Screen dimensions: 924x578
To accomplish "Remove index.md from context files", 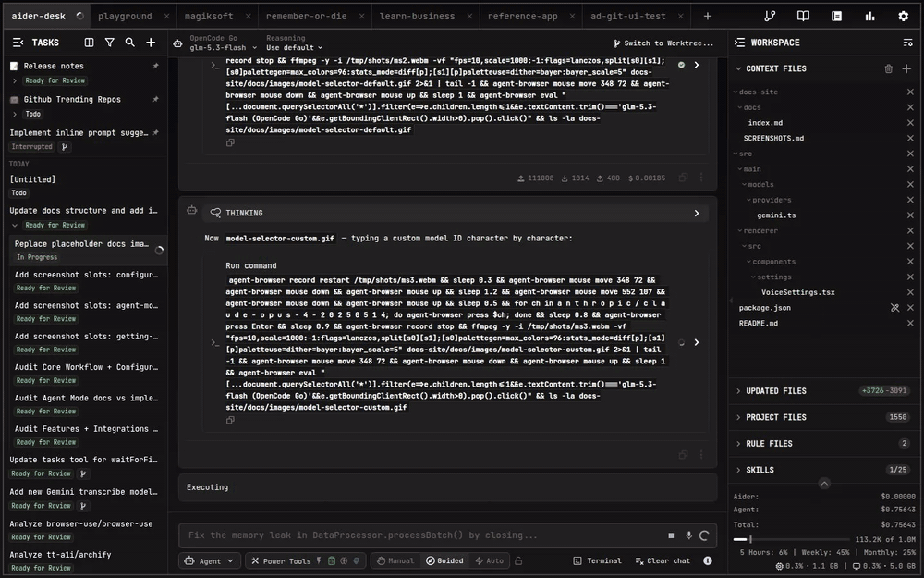I will [x=910, y=123].
